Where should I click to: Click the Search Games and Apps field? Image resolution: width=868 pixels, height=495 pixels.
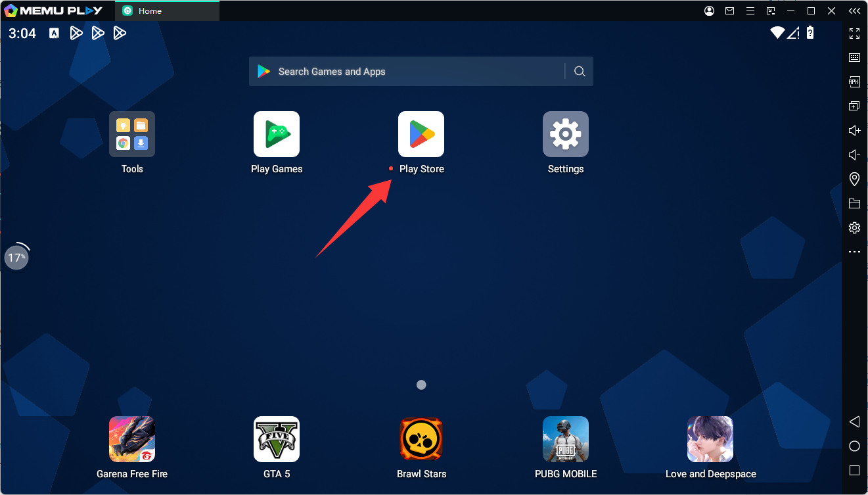pyautogui.click(x=407, y=72)
